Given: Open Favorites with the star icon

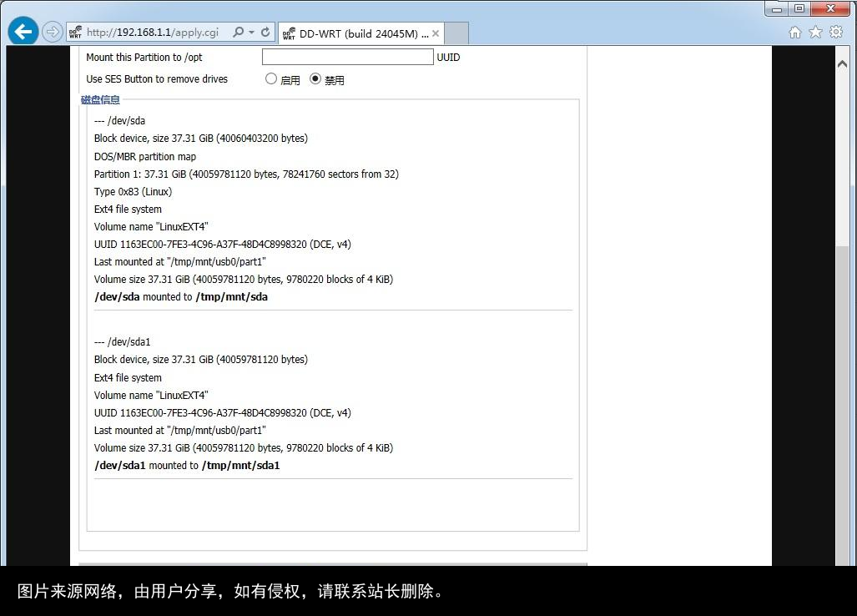Looking at the screenshot, I should coord(814,31).
